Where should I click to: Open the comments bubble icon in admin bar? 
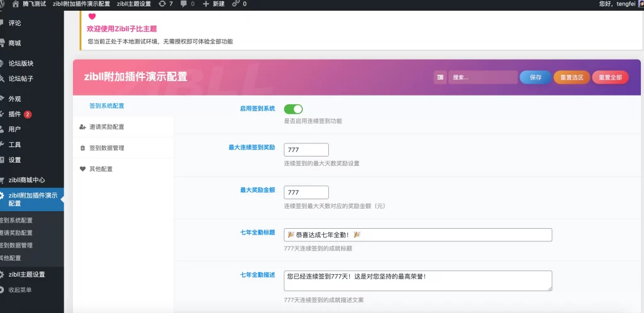coord(184,4)
